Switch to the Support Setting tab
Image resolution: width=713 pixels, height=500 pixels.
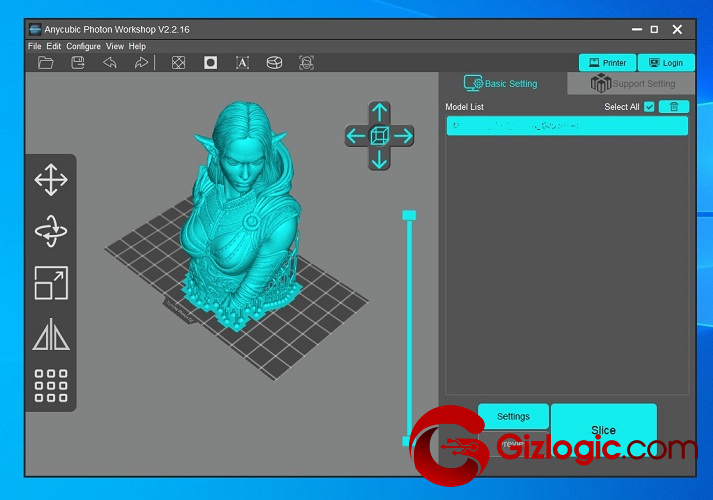[631, 84]
